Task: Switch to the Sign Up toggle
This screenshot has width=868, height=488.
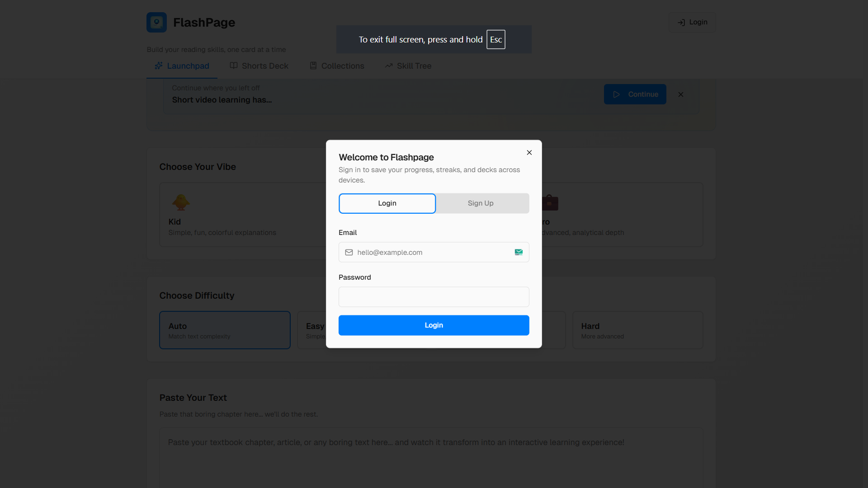Action: tap(481, 203)
